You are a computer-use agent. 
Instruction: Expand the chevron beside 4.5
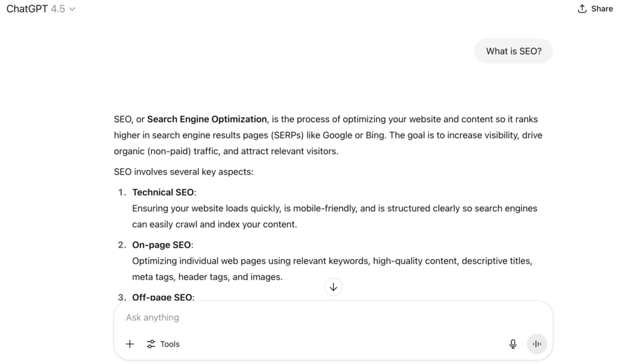[73, 9]
